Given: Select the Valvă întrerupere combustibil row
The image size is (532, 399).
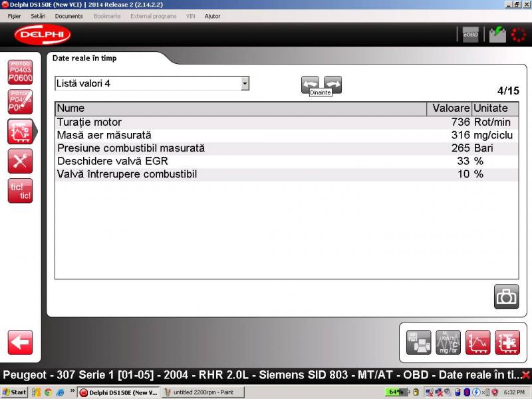Looking at the screenshot, I should coord(287,174).
